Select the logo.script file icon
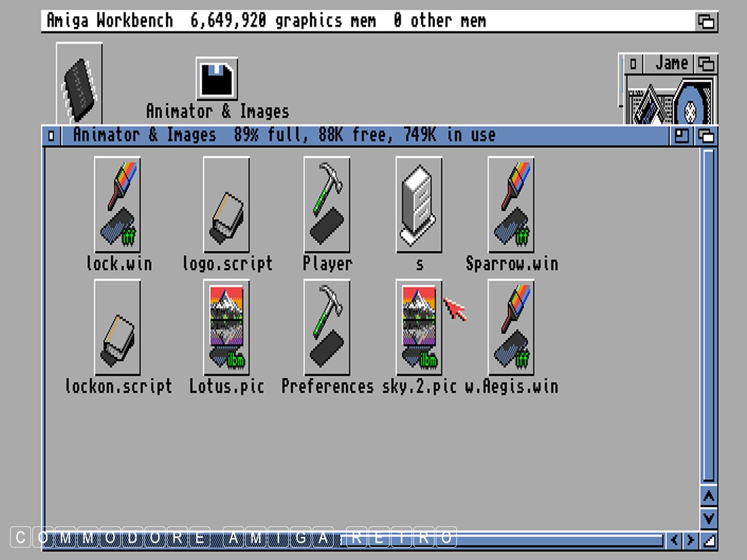 (227, 204)
